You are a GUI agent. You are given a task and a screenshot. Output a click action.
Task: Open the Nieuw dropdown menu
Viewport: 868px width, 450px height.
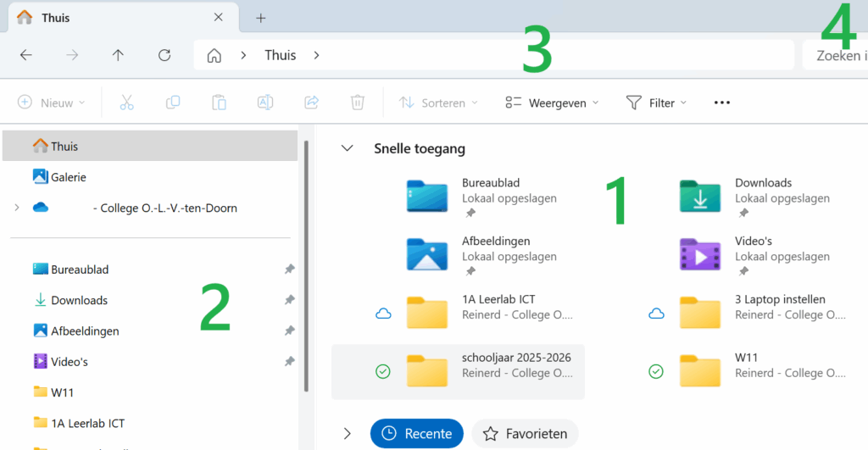coord(52,103)
